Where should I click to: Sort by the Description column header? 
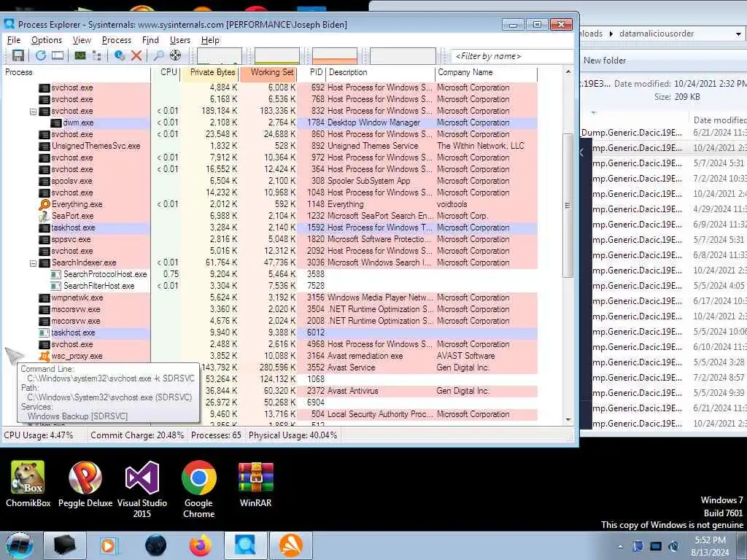click(380, 72)
